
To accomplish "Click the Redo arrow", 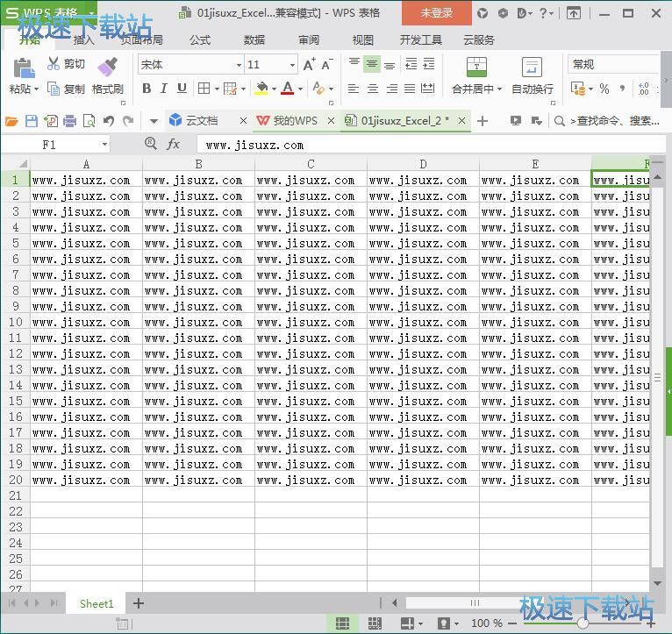I will (128, 121).
